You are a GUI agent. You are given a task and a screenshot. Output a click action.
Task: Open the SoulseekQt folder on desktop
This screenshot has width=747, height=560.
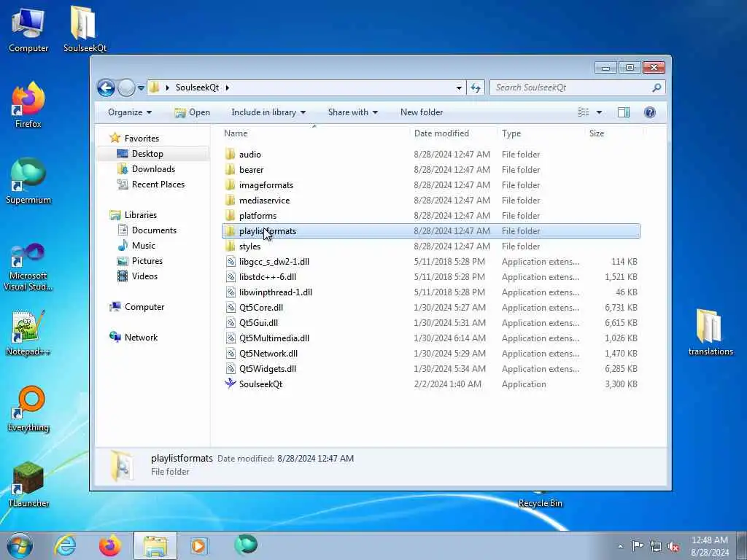click(x=85, y=29)
